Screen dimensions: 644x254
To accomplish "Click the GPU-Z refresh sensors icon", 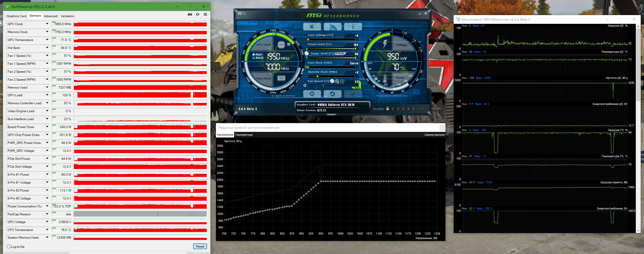I will coord(198,15).
